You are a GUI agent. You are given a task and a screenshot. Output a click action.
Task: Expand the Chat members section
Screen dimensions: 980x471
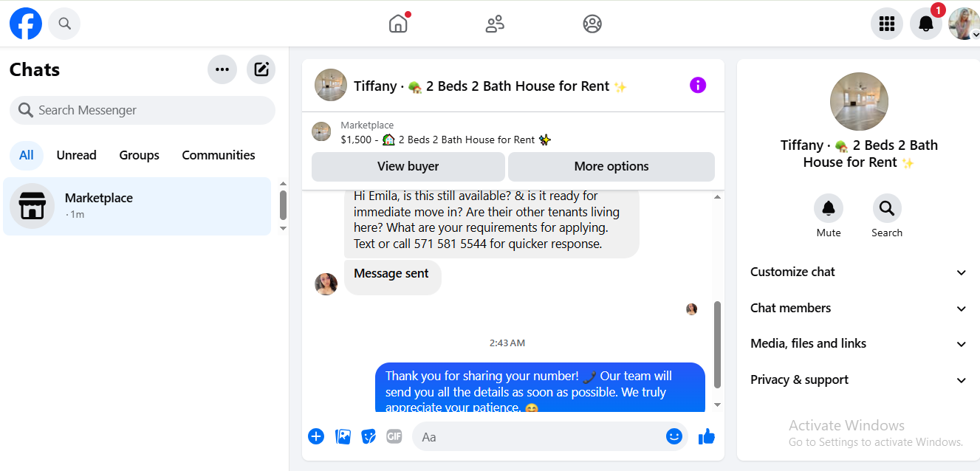click(858, 309)
